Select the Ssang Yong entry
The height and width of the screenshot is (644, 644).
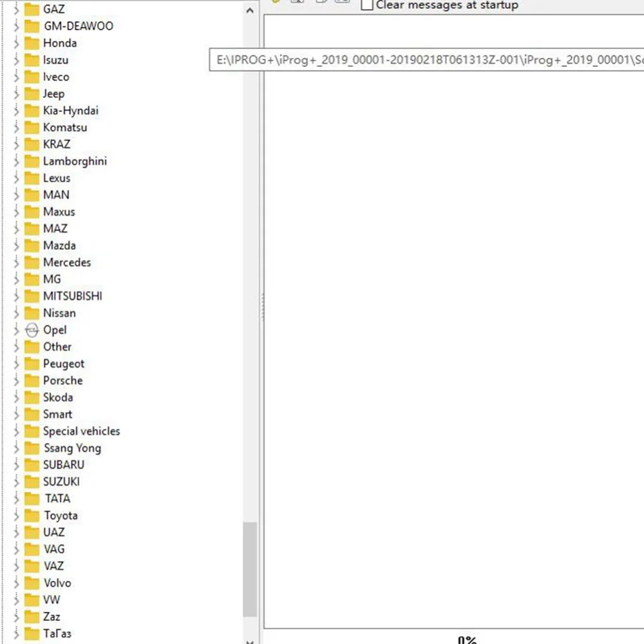click(x=72, y=448)
